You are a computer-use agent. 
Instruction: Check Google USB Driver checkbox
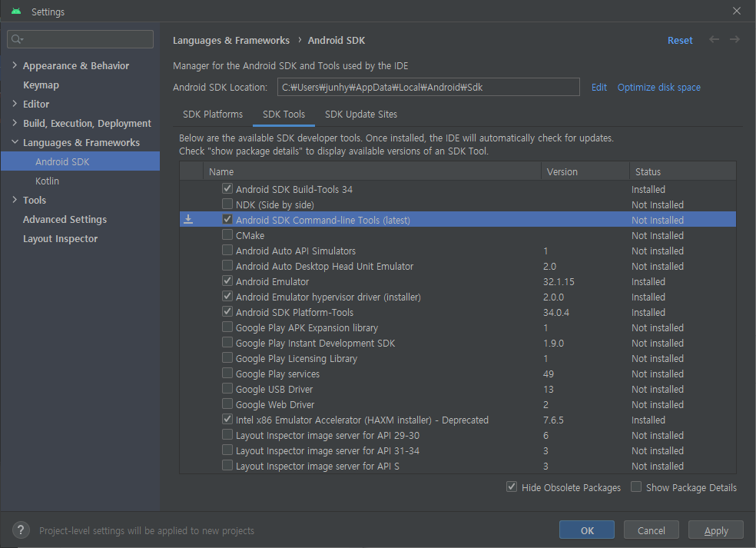(227, 389)
